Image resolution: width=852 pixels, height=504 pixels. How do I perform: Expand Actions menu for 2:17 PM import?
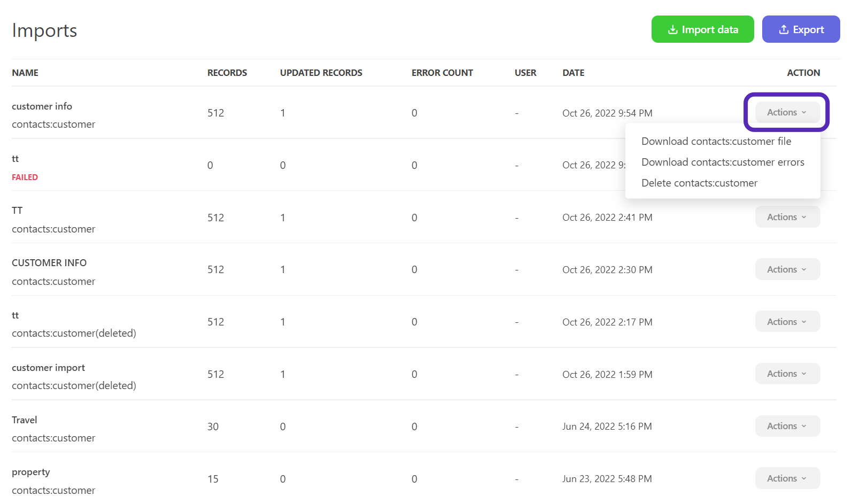pos(787,322)
